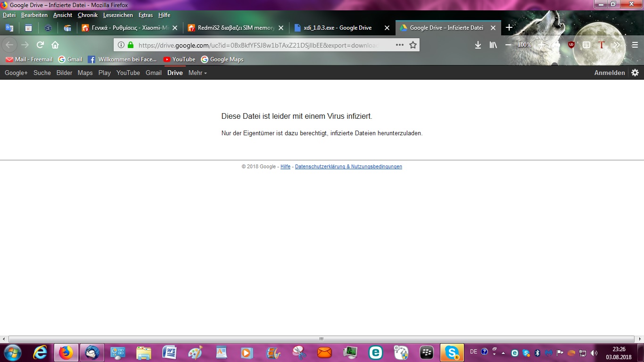This screenshot has height=362, width=644.
Task: Reload the current page
Action: click(x=41, y=45)
